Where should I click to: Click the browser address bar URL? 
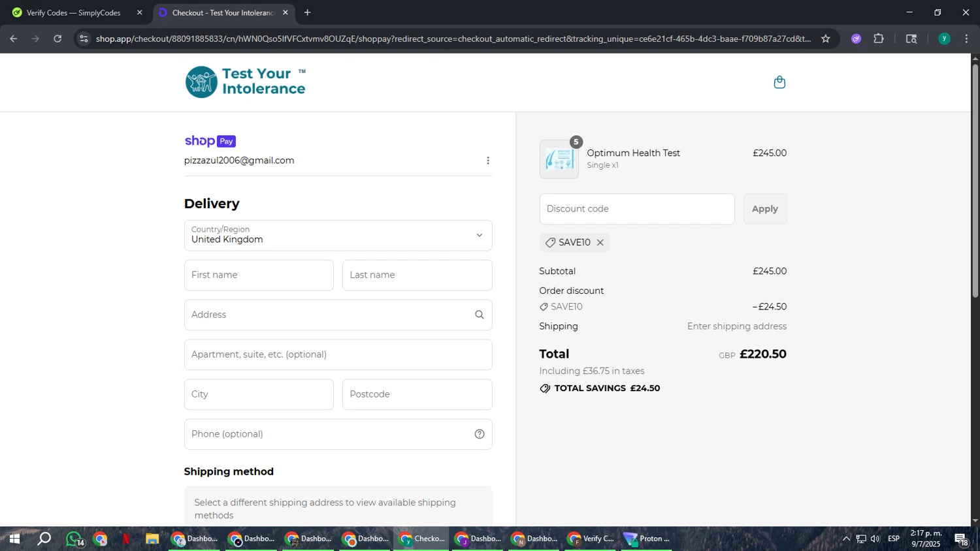click(x=453, y=39)
